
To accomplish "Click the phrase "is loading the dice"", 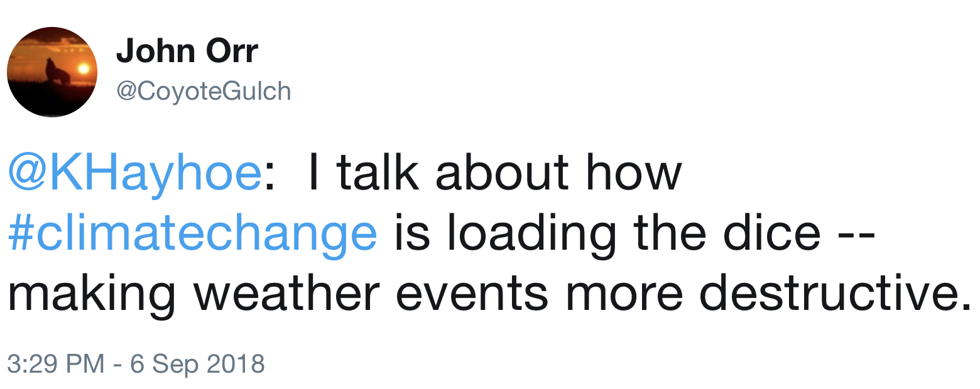I will pyautogui.click(x=607, y=232).
